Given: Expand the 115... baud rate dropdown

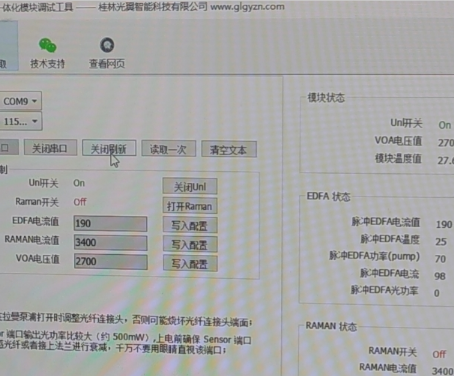Looking at the screenshot, I should 21,121.
